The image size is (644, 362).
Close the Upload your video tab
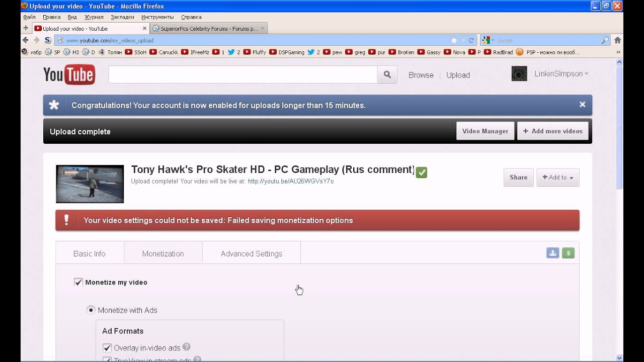coord(145,29)
